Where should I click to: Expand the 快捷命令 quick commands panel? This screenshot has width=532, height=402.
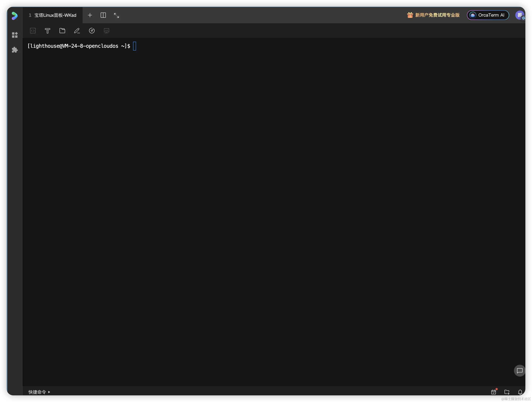click(x=39, y=392)
